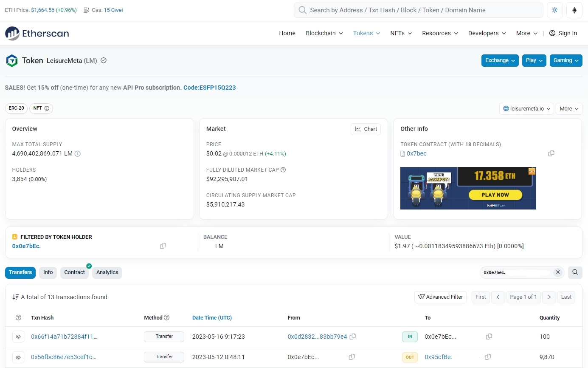This screenshot has width=588, height=368.
Task: Click the Ethereum network diamond icon
Action: coord(574,10)
